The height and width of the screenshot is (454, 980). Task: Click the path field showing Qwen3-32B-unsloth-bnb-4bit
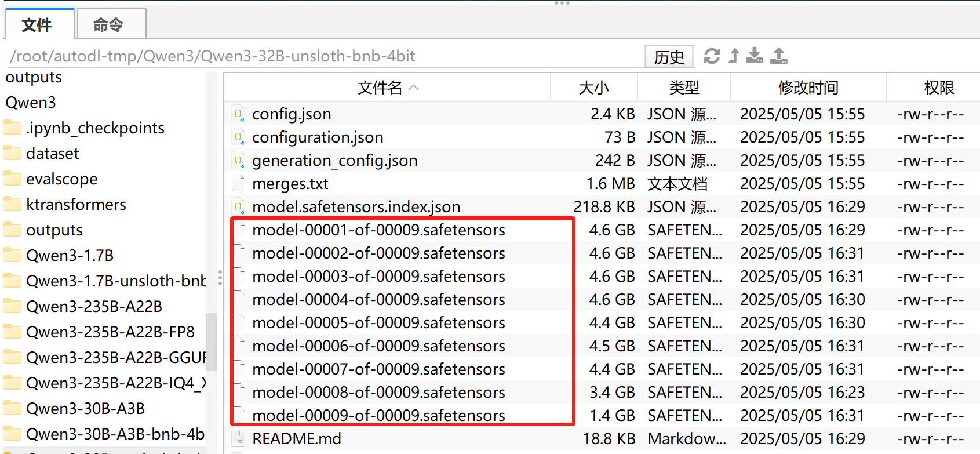click(x=325, y=56)
